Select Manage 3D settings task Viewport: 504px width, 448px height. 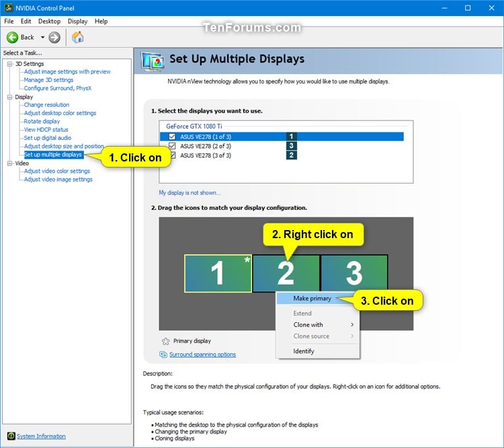pyautogui.click(x=48, y=80)
